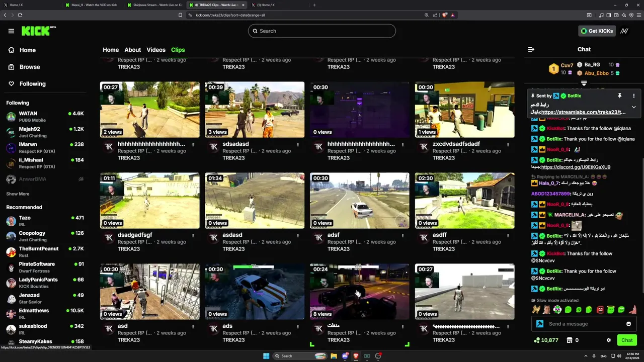
Task: Open three-dot menu for zxcdvdsadfsadf clip
Action: point(508,144)
